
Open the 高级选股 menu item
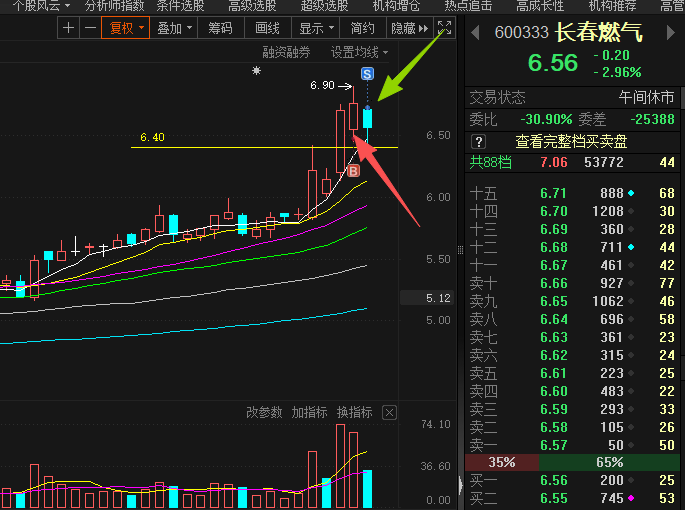(252, 6)
